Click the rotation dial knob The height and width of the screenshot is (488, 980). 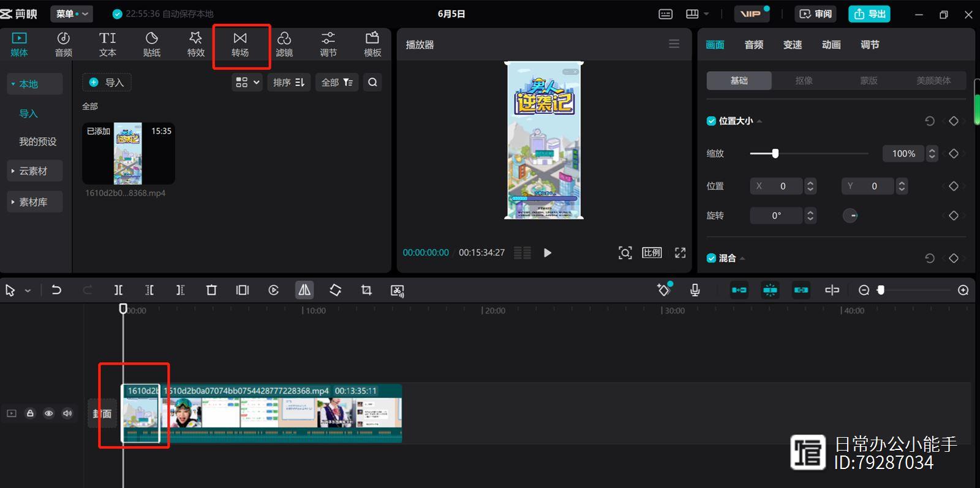click(x=850, y=215)
